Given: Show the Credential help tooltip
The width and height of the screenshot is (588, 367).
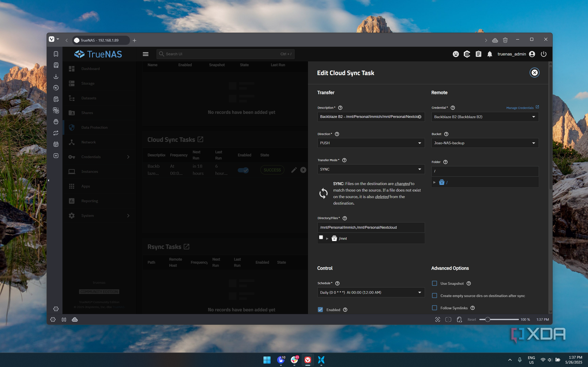Looking at the screenshot, I should tap(453, 108).
